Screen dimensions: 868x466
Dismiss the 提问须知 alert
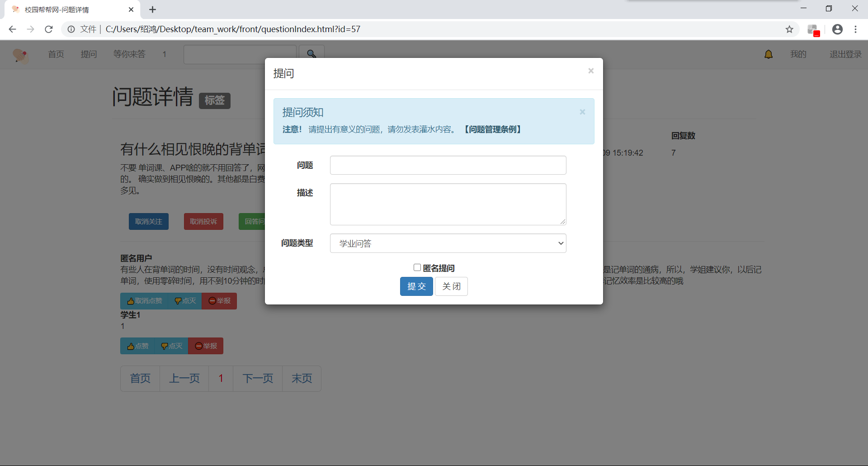coord(582,112)
